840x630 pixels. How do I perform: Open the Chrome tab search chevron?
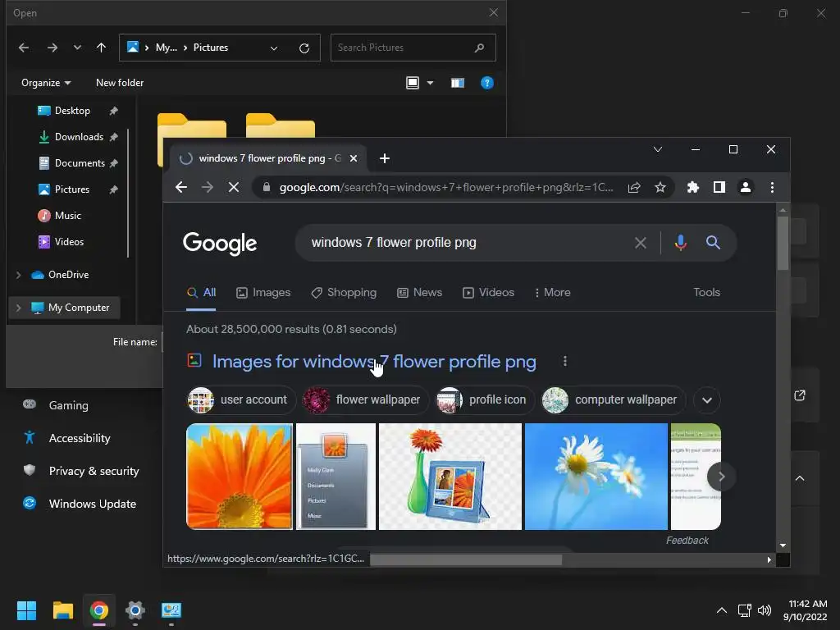[658, 149]
